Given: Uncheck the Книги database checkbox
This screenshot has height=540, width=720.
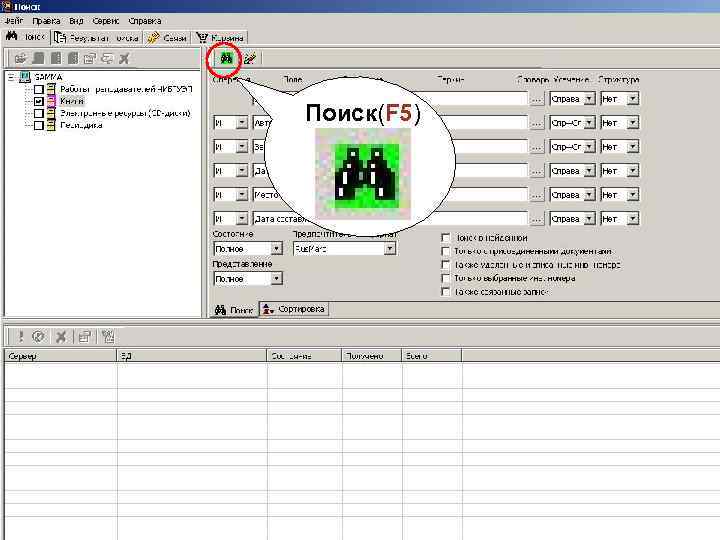Looking at the screenshot, I should tap(39, 101).
